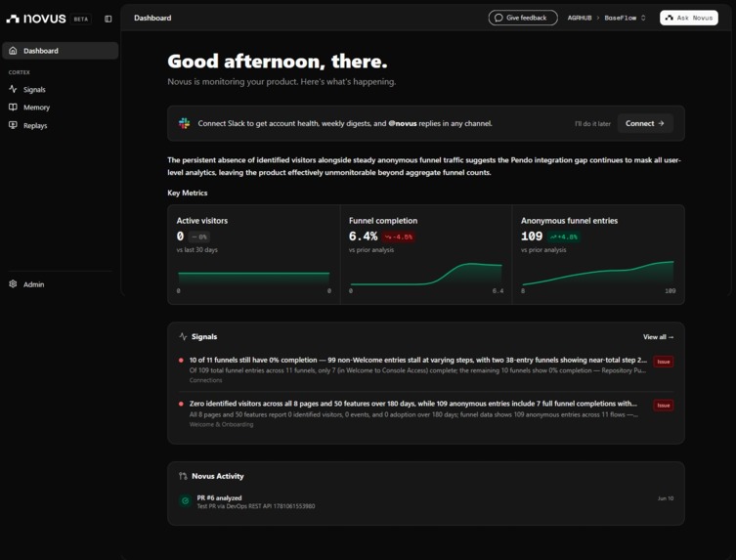736x560 pixels.
Task: Click the +4.8% change badge
Action: tap(564, 237)
